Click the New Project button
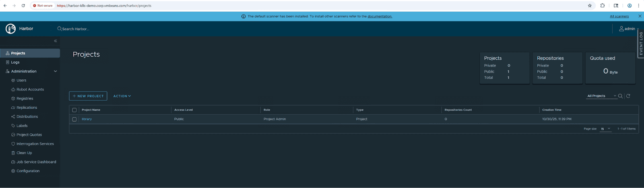The width and height of the screenshot is (644, 188). [x=88, y=96]
